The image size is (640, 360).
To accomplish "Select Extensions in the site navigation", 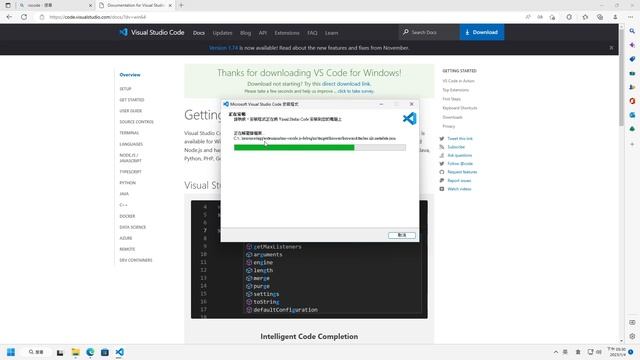I will tap(287, 33).
